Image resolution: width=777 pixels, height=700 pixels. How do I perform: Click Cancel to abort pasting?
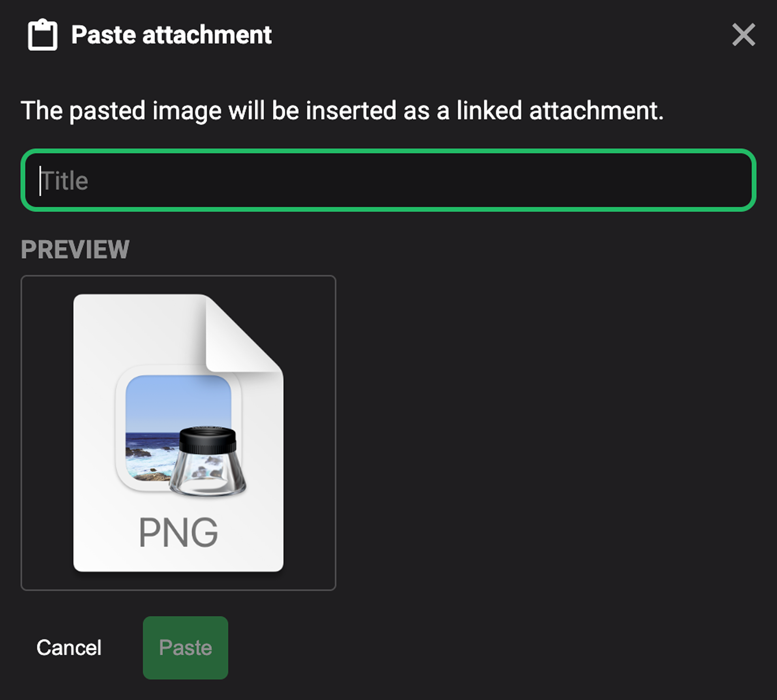click(69, 647)
